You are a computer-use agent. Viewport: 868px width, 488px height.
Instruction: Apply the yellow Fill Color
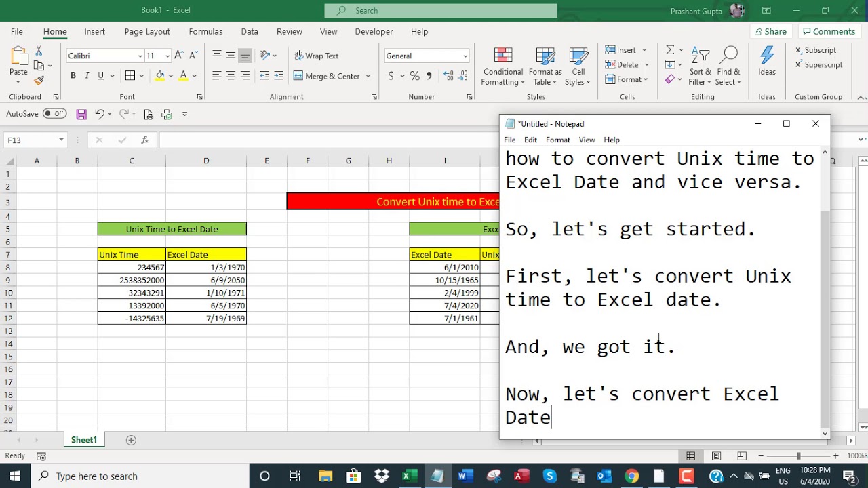(160, 75)
